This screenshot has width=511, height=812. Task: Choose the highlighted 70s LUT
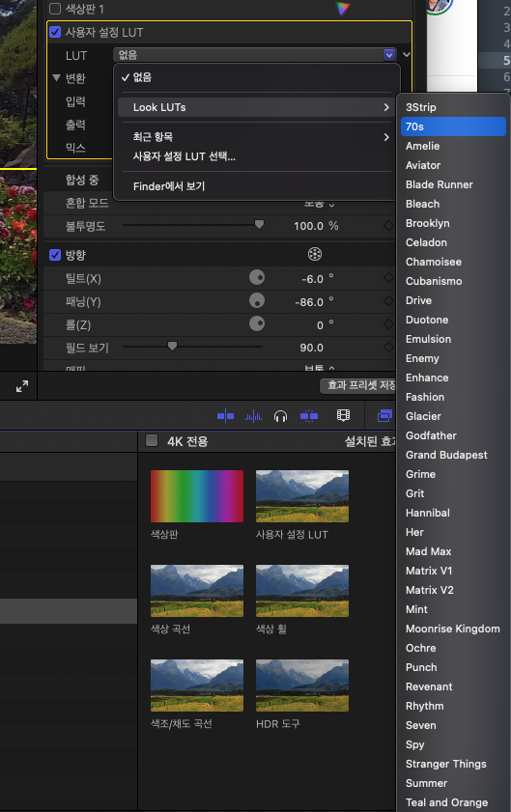point(453,126)
